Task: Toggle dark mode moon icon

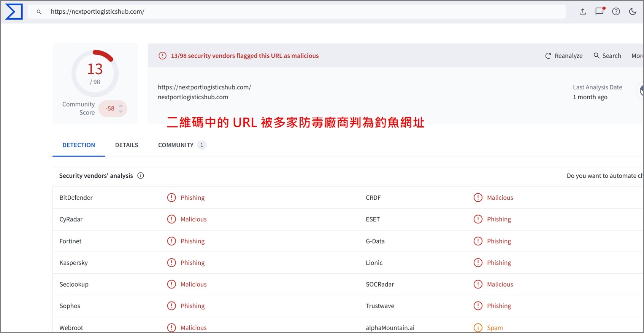Action: coord(633,11)
